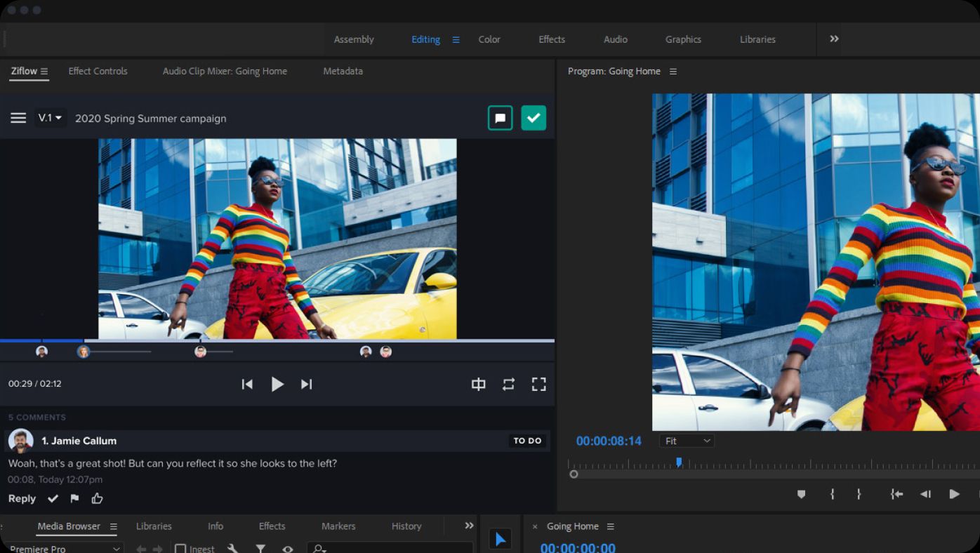Add marker in Program monitor
This screenshot has width=980, height=553.
click(801, 494)
